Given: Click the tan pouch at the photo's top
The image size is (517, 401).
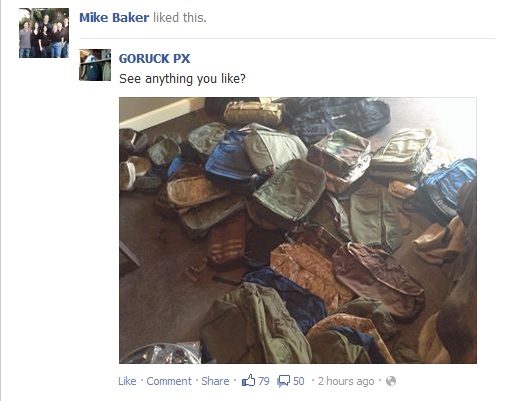Looking at the screenshot, I should pos(254,113).
